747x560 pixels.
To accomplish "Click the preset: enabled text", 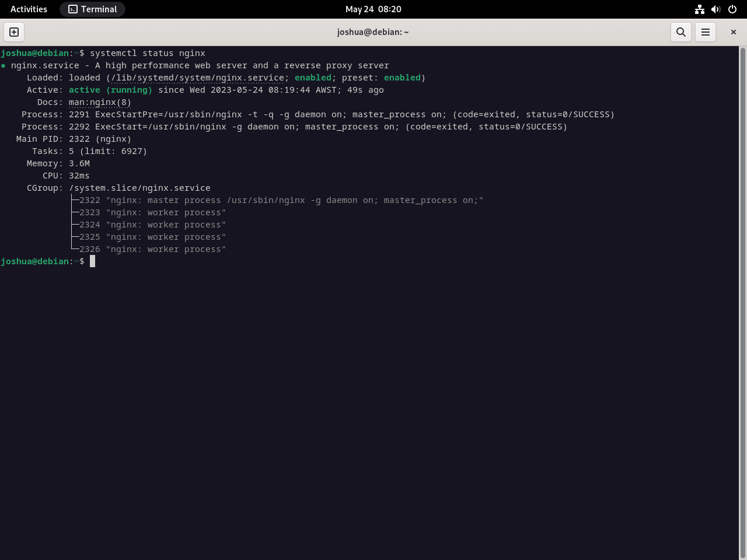I will point(381,78).
